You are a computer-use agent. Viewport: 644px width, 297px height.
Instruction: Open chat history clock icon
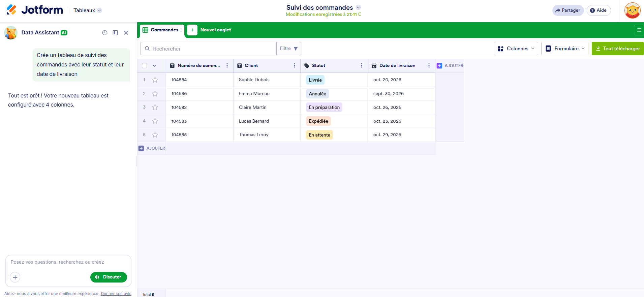(105, 33)
